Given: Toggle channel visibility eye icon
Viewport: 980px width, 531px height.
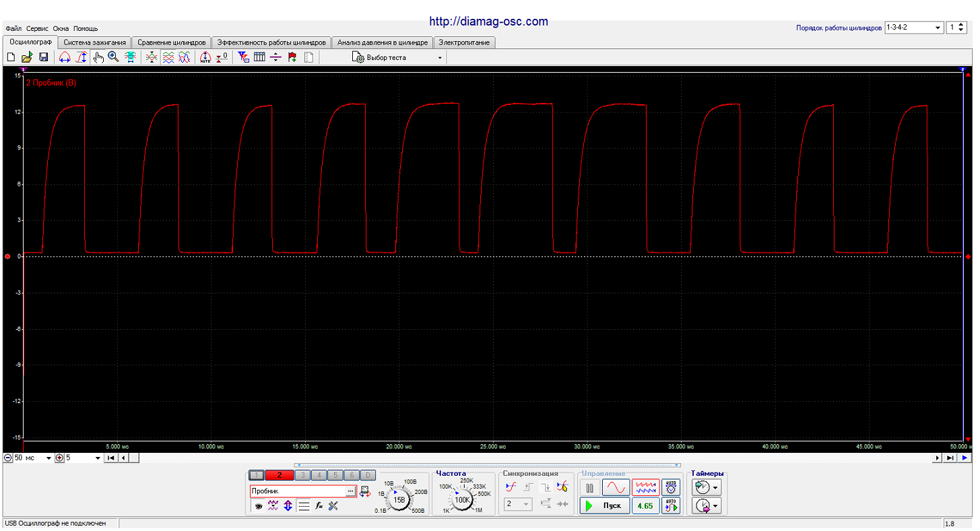Looking at the screenshot, I should click(x=258, y=505).
